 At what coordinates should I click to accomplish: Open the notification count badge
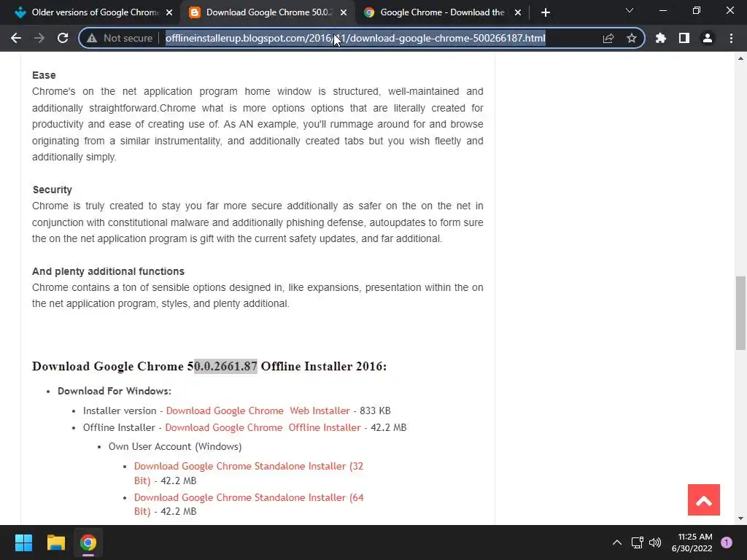tap(727, 542)
